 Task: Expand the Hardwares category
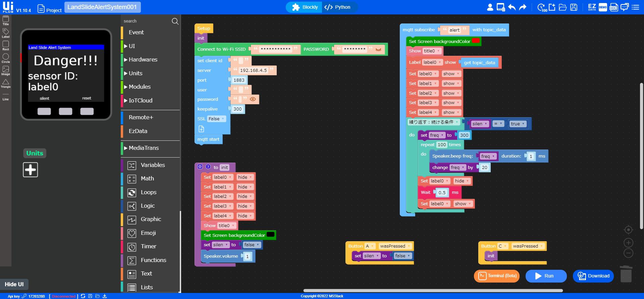(143, 59)
